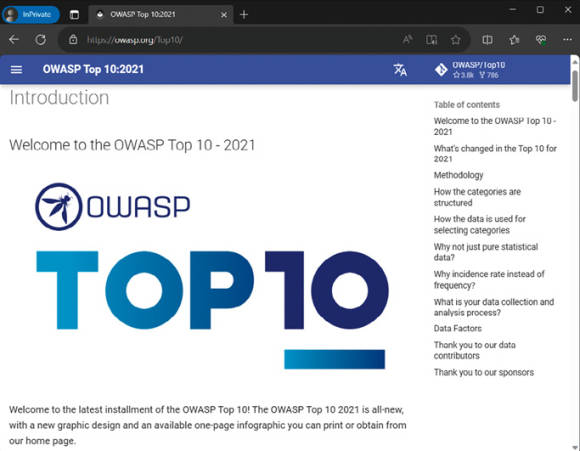Open the Browser essentials heart icon
Viewport: 580px width, 451px height.
point(541,40)
